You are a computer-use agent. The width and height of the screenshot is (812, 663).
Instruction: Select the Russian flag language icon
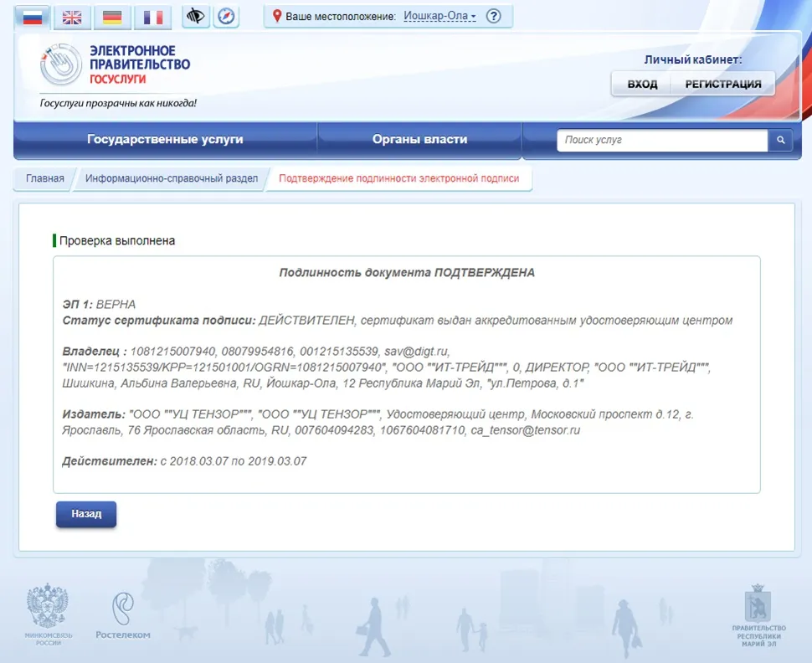pos(31,17)
